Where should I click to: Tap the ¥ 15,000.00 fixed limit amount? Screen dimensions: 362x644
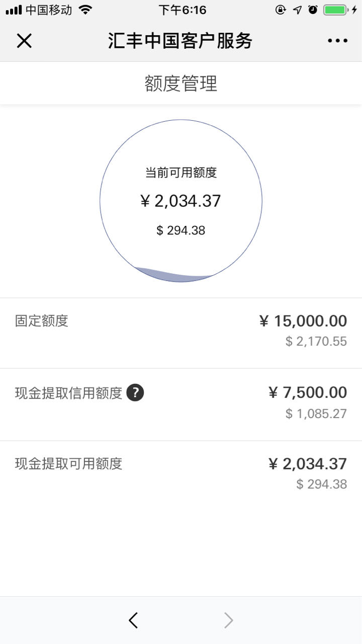click(303, 320)
